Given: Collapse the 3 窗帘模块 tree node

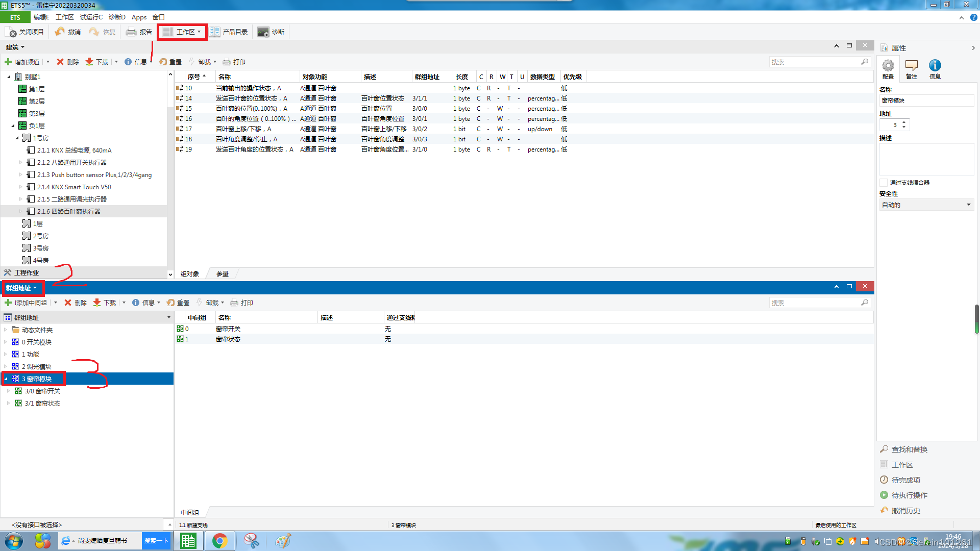Looking at the screenshot, I should tap(6, 379).
